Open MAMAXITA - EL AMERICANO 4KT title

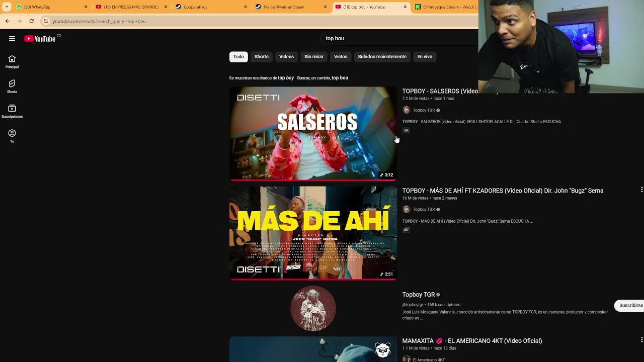coord(472,341)
